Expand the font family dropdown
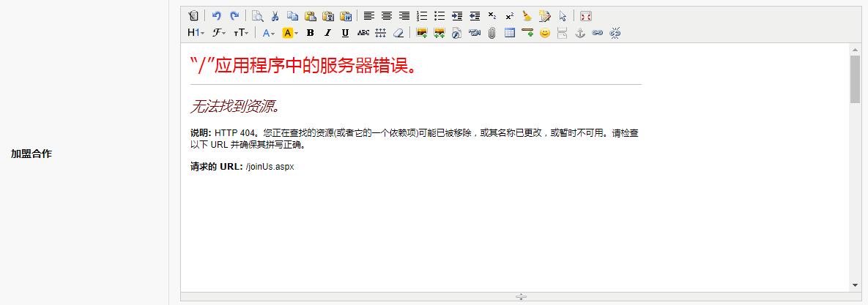The image size is (868, 305). coord(219,33)
